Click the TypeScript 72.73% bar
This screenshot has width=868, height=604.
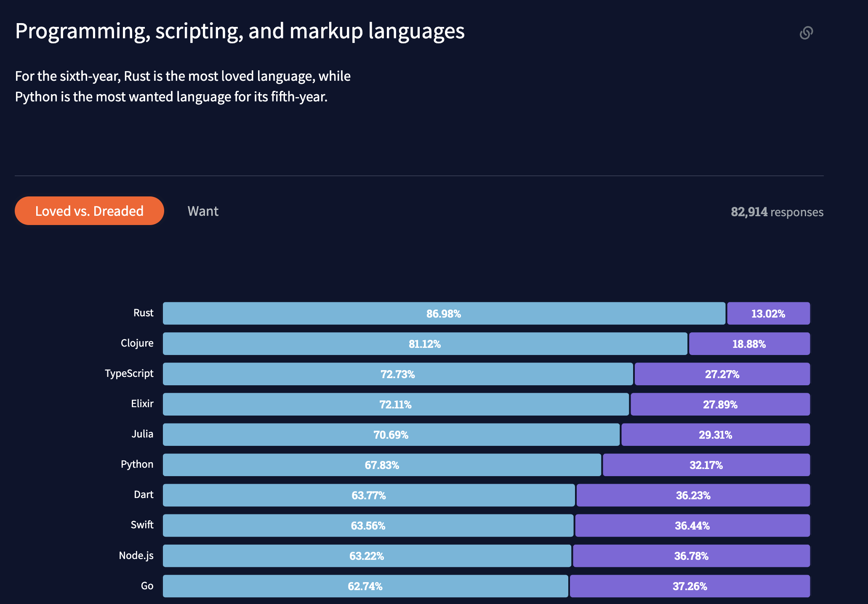coord(398,374)
